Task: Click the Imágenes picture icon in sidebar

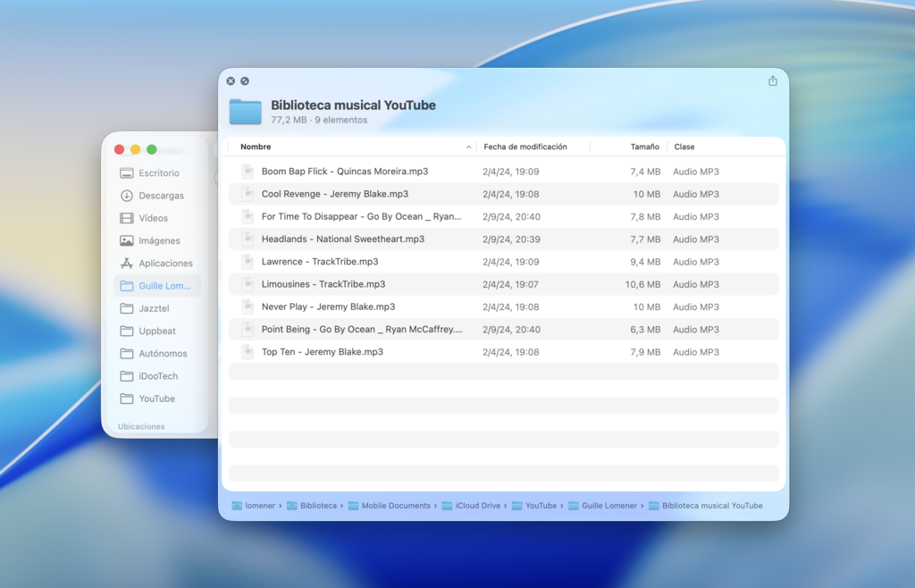Action: click(x=127, y=241)
